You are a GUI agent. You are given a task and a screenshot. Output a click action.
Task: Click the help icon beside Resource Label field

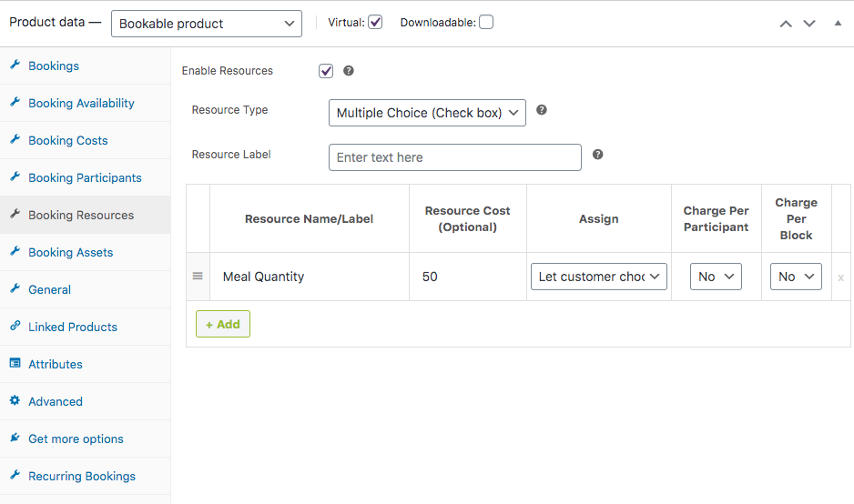[598, 155]
